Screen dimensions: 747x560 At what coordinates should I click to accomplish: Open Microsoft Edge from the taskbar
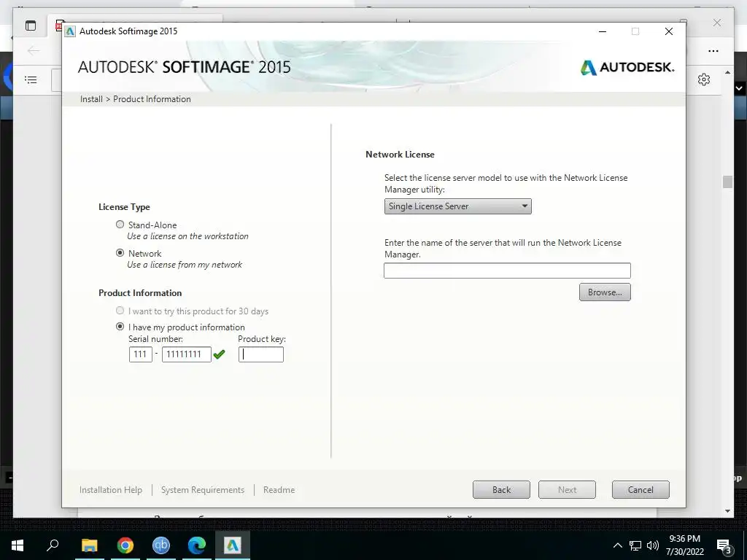click(197, 545)
